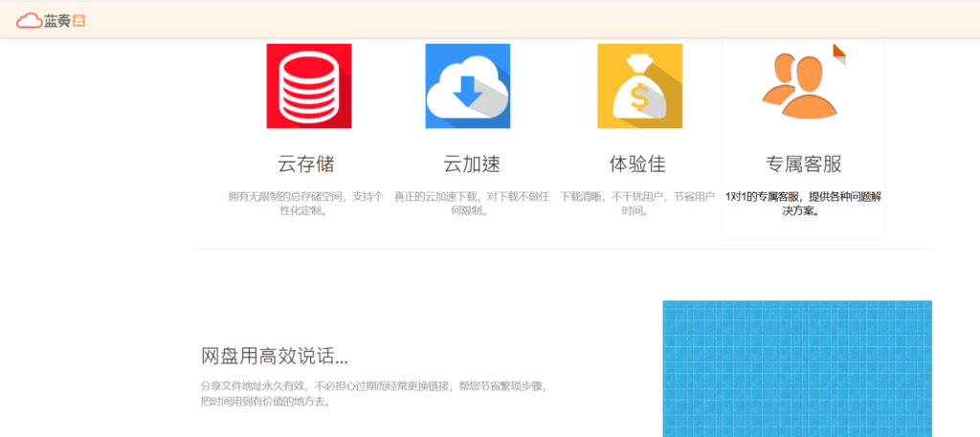This screenshot has width=980, height=437.
Task: Click the 下载清晰，不干扰用户 description
Action: pos(637,204)
